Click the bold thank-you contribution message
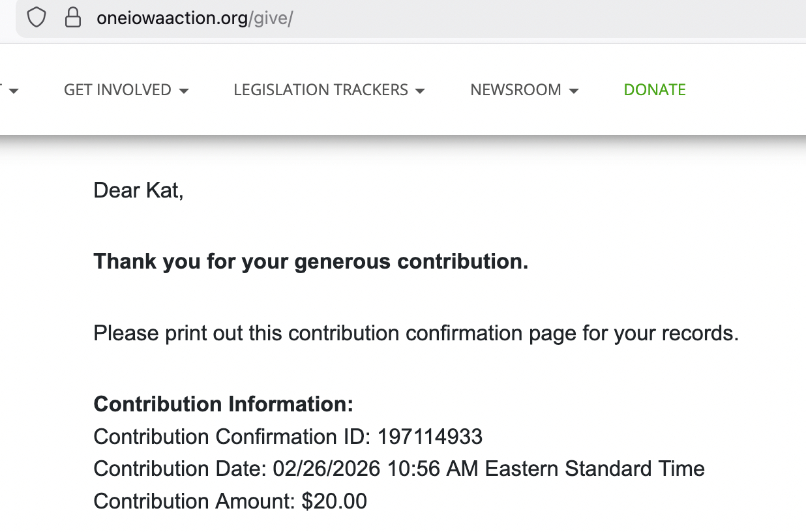This screenshot has width=806, height=532. click(x=310, y=261)
